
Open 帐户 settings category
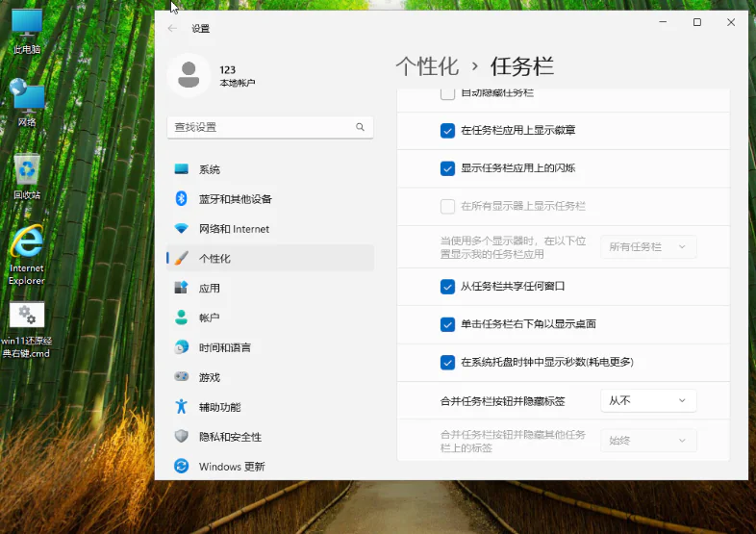point(270,318)
